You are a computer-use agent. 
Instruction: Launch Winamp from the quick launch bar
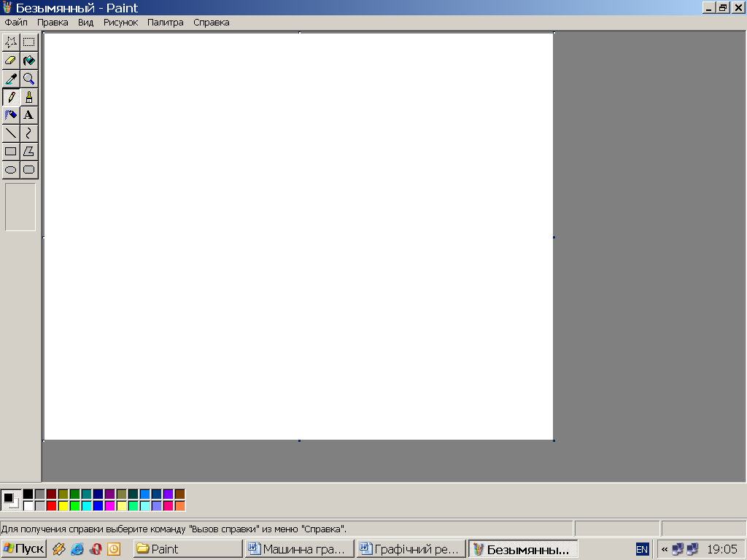tap(58, 549)
